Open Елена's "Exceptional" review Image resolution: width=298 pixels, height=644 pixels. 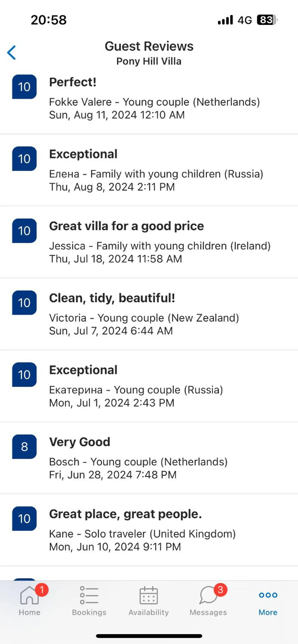click(x=83, y=154)
